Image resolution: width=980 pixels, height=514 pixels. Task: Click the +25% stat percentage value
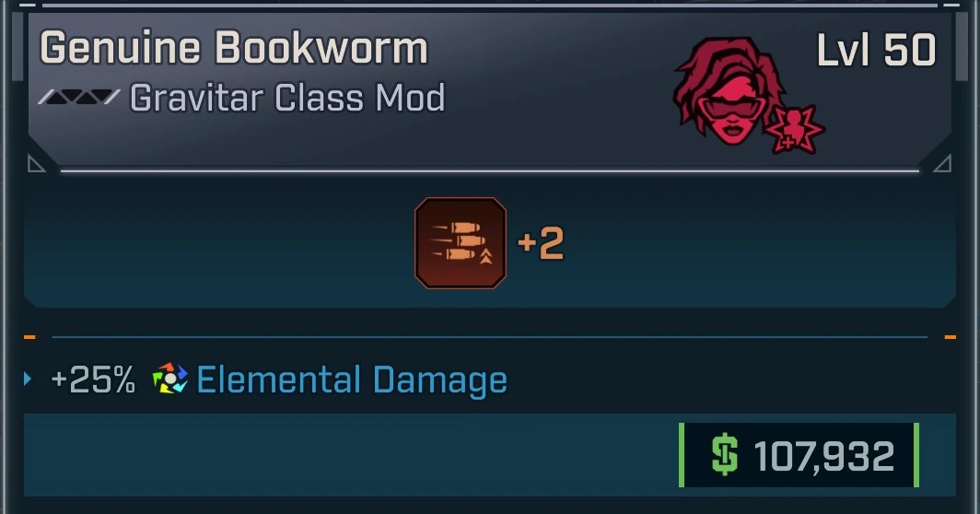pyautogui.click(x=93, y=380)
